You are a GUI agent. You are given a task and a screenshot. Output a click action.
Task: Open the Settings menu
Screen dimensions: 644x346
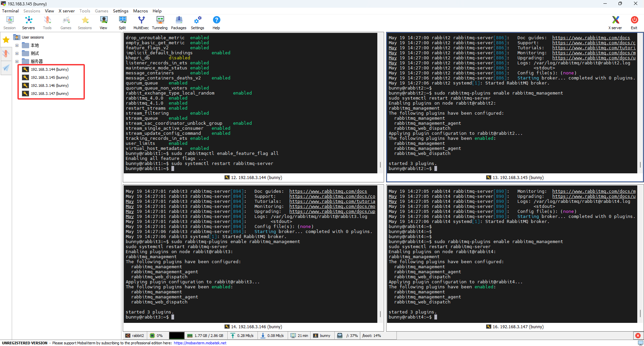121,11
